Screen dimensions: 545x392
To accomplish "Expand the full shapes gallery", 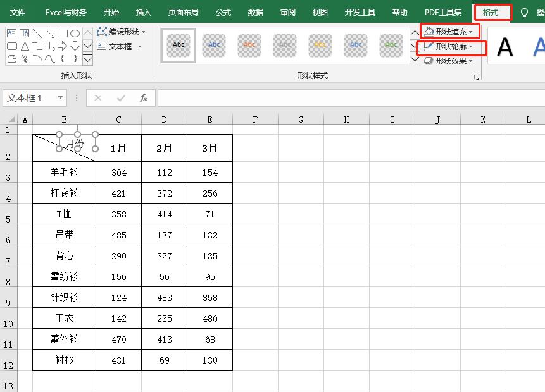I will click(x=87, y=58).
